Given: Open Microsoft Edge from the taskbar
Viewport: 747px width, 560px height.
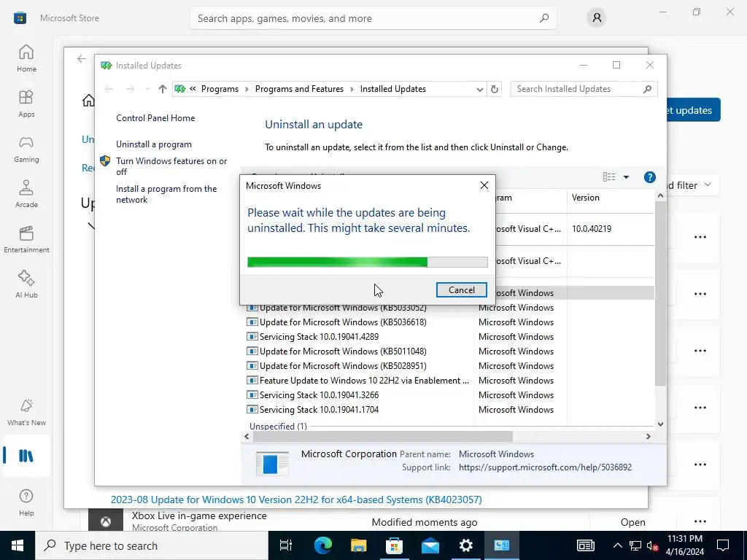Looking at the screenshot, I should [x=322, y=545].
